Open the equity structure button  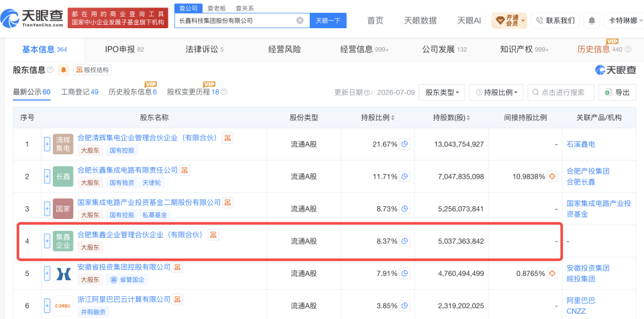(x=93, y=70)
